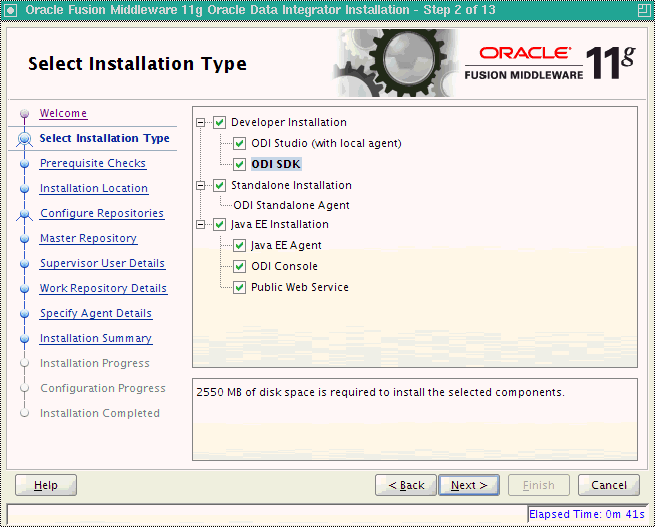Click the Welcome step bullet icon
The width and height of the screenshot is (655, 527).
tap(25, 113)
